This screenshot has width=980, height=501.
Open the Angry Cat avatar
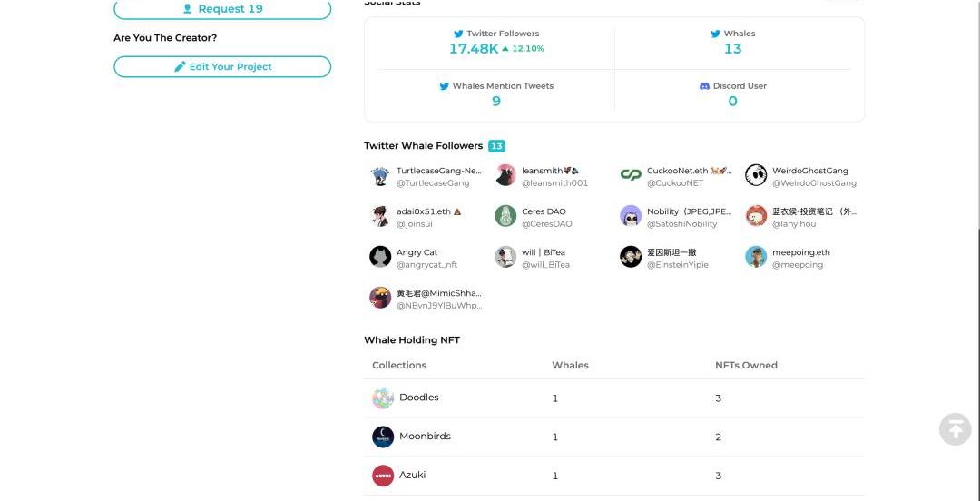click(380, 257)
